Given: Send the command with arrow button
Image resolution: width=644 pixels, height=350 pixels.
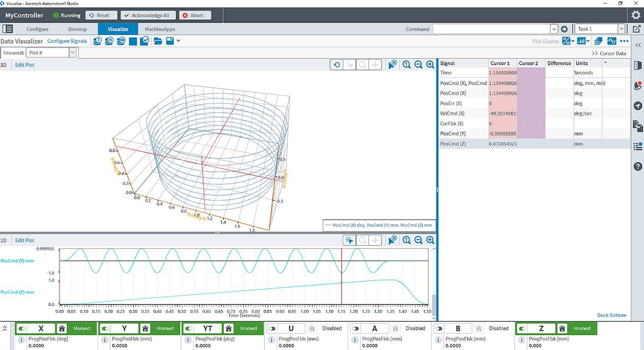Looking at the screenshot, I should [x=564, y=29].
